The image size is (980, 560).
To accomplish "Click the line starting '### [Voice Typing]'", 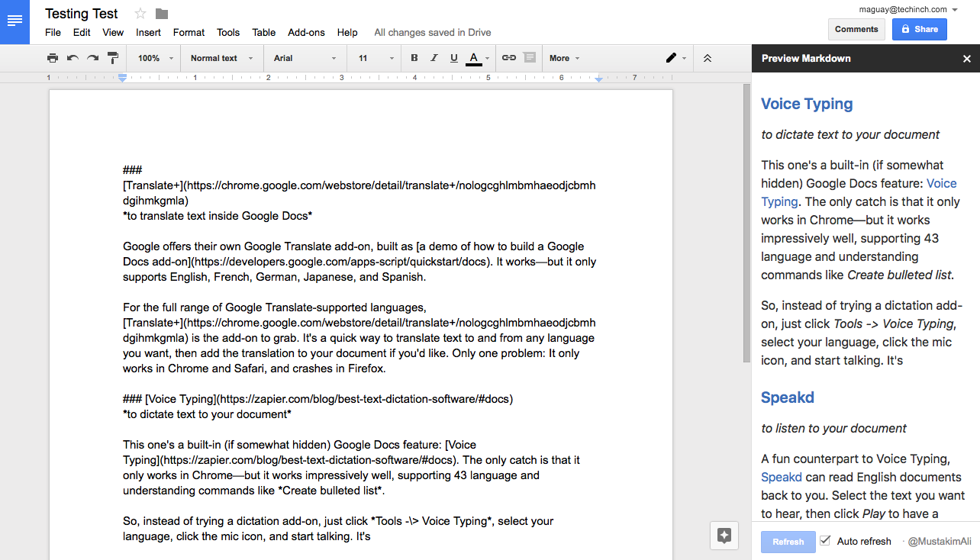I will point(318,399).
